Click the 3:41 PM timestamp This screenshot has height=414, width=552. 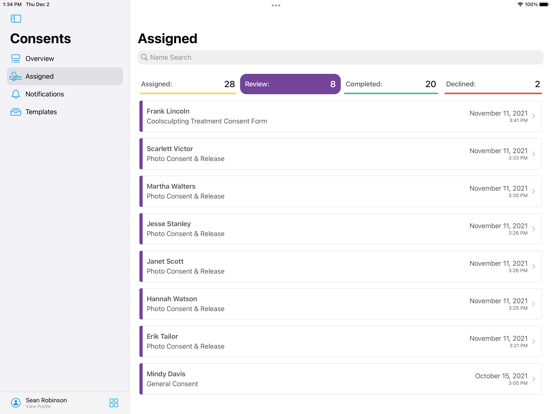point(518,120)
